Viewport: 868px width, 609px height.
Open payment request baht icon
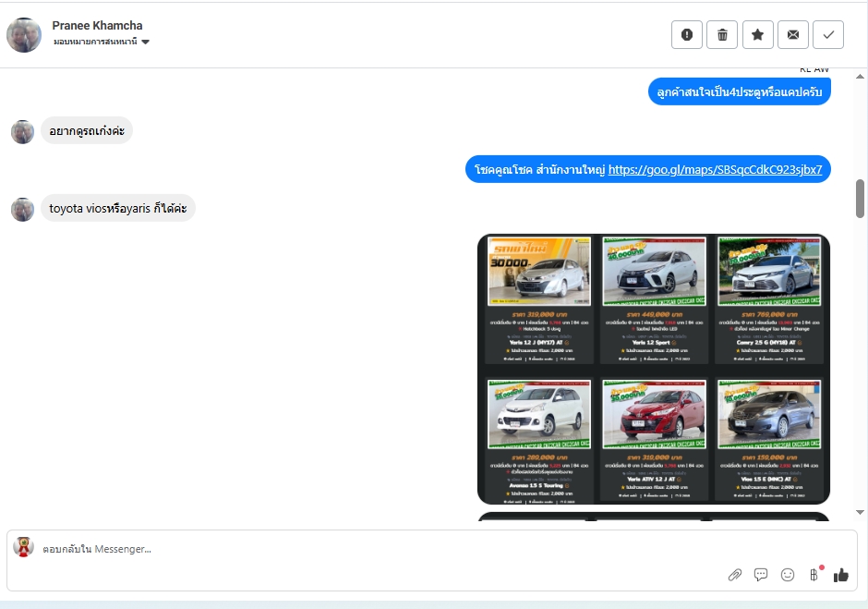click(x=814, y=575)
